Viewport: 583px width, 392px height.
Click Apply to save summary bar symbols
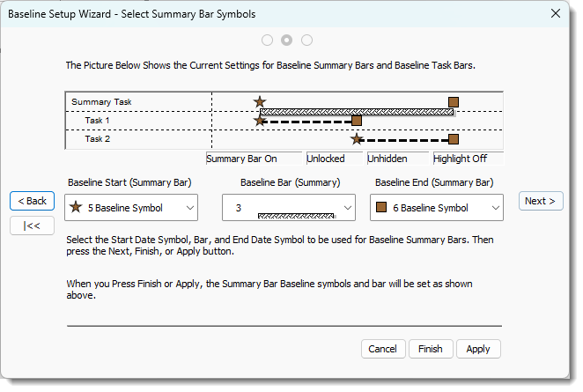[x=478, y=349]
